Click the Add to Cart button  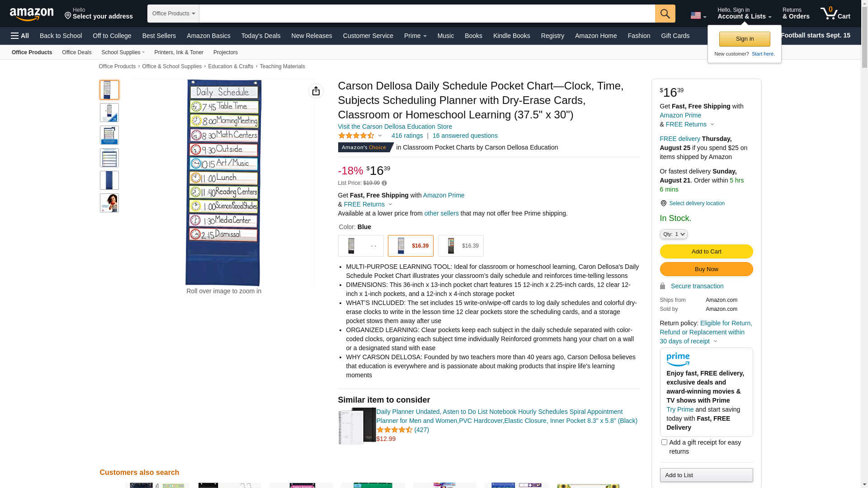(706, 252)
